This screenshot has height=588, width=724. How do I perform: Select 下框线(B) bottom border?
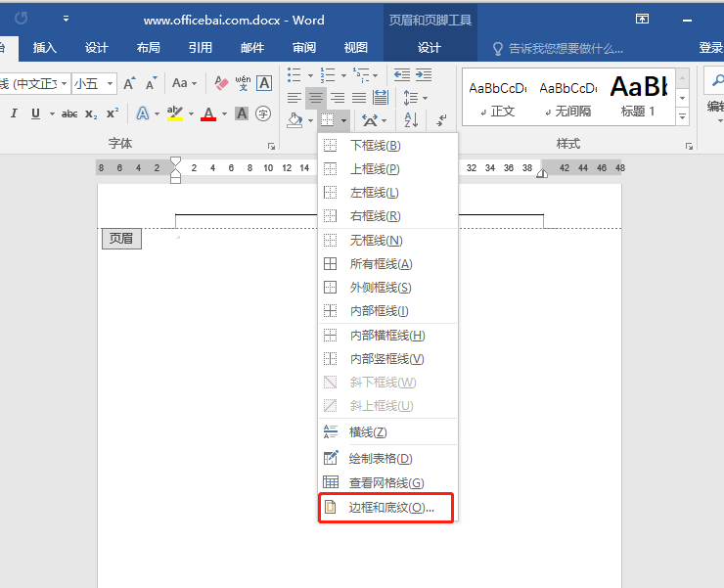(x=387, y=146)
